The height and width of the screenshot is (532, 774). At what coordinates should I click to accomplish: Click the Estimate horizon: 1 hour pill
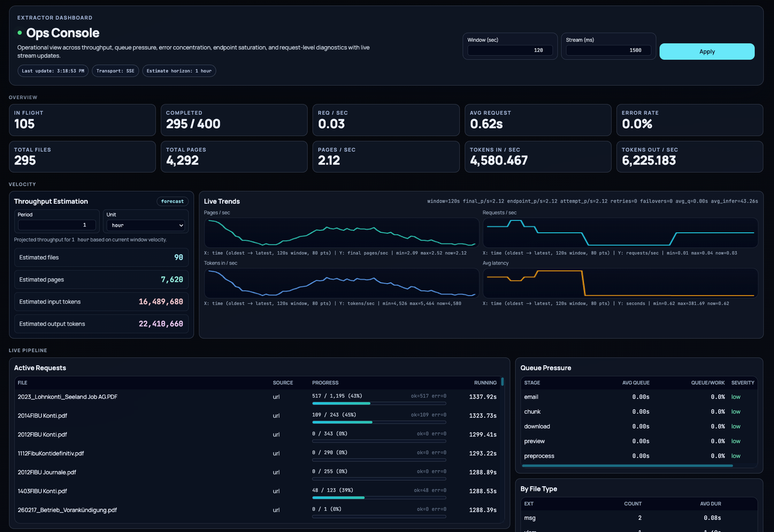click(179, 70)
